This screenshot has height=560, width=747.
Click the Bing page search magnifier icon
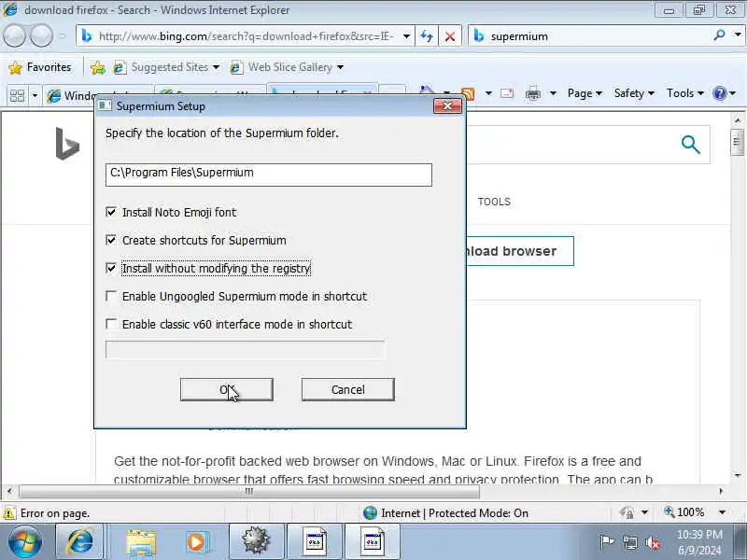(690, 145)
